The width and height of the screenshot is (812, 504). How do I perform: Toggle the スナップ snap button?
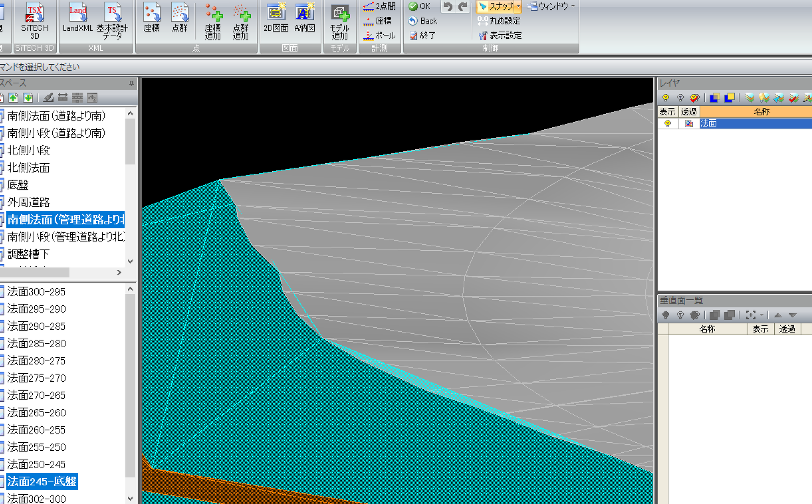pyautogui.click(x=496, y=6)
